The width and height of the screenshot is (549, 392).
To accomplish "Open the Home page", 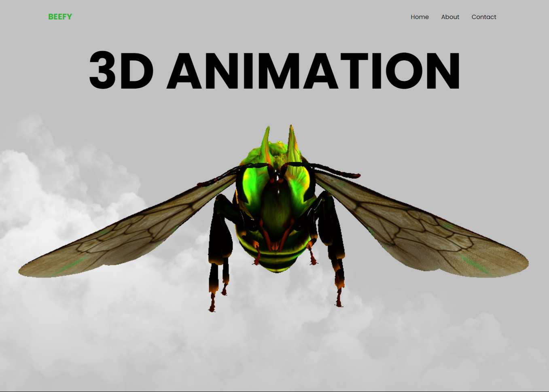I will click(420, 17).
